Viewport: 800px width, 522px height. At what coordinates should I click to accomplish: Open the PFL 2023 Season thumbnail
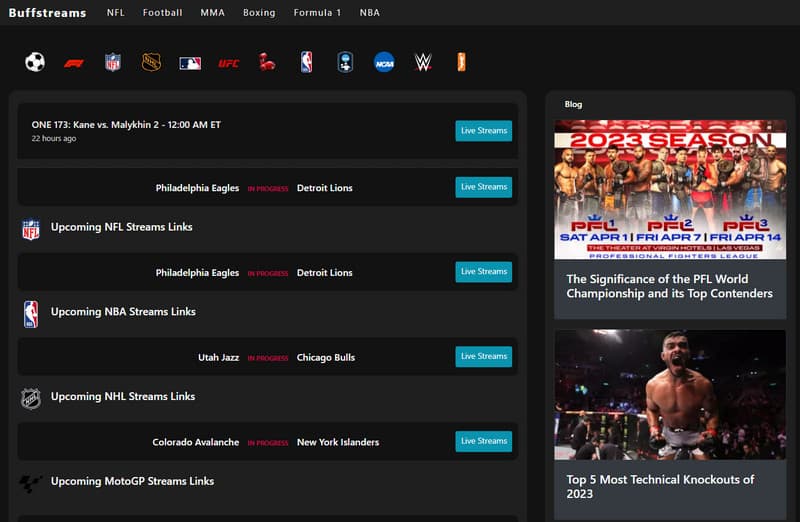click(x=670, y=190)
